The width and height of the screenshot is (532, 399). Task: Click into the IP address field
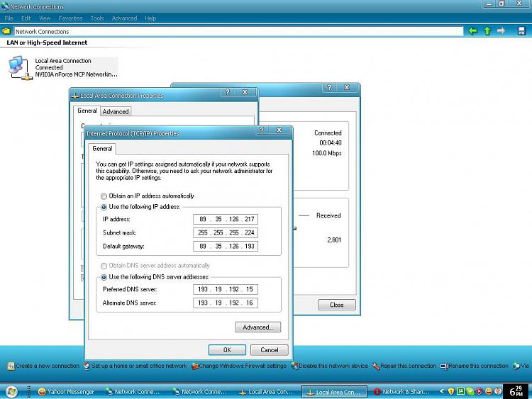click(x=226, y=219)
